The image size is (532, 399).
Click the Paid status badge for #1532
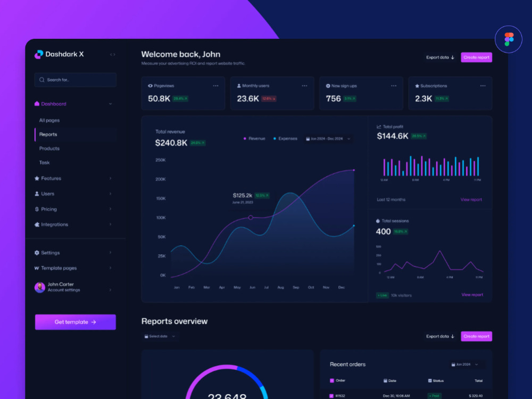coord(434,396)
